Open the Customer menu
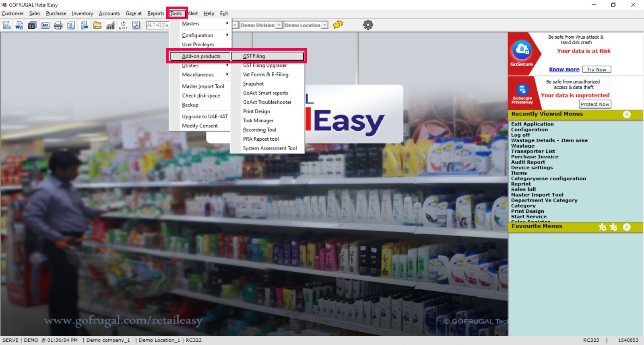Viewport: 644px width, 345px height. pos(12,14)
